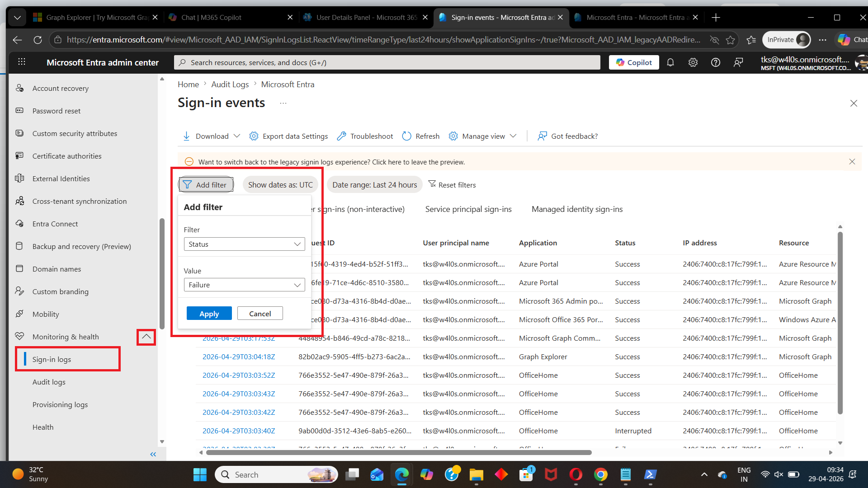Open the Value dropdown showing Failure
Viewport: 868px width, 488px height.
[x=244, y=285]
